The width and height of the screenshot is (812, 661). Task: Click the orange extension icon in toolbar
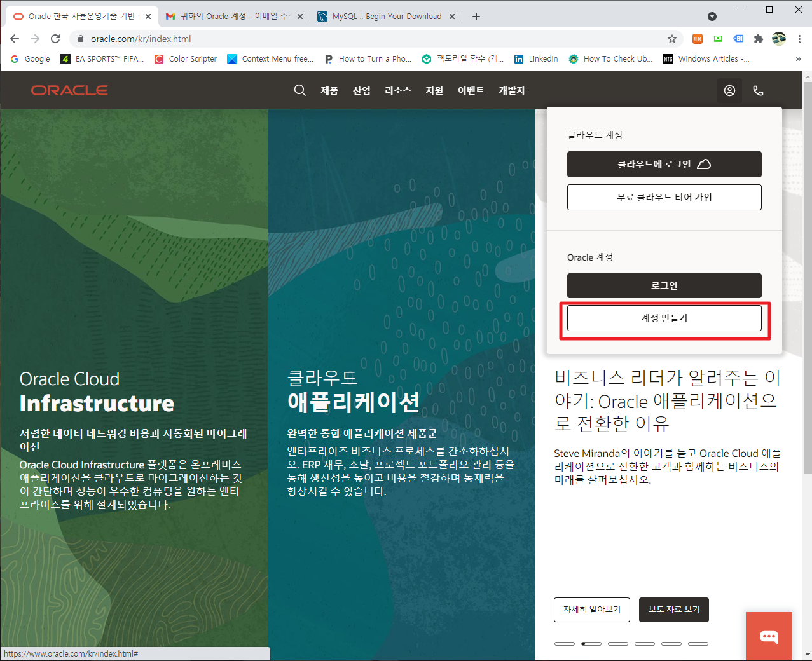pyautogui.click(x=698, y=39)
